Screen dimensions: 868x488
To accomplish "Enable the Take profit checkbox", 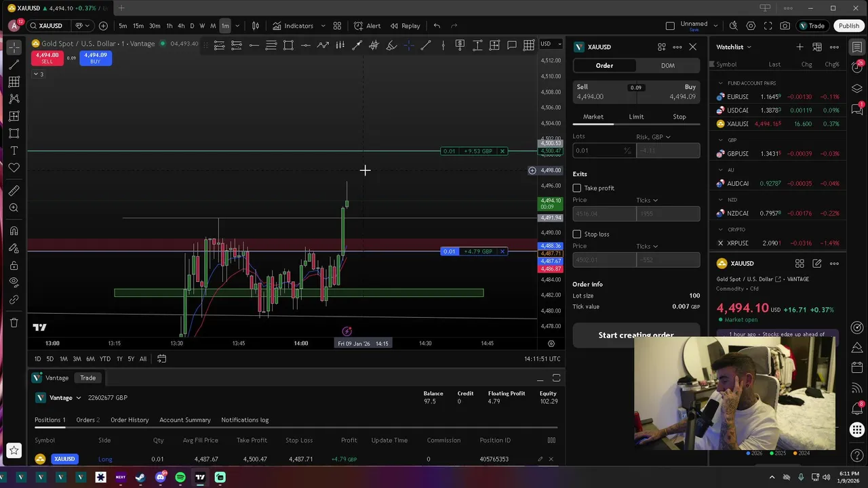I will (577, 188).
